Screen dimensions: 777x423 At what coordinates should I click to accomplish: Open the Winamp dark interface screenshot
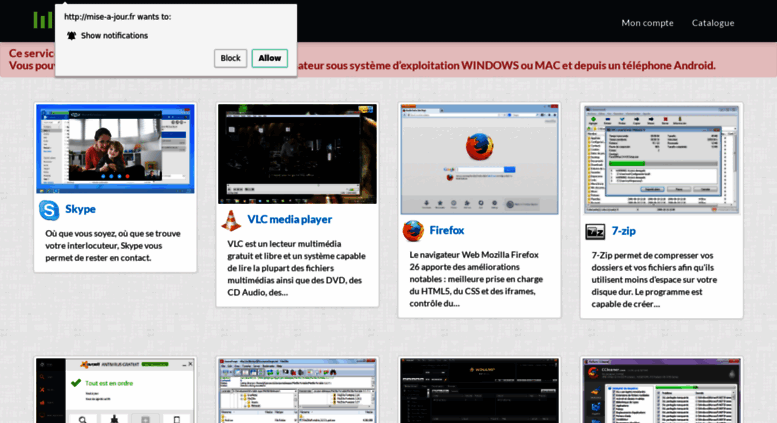click(x=480, y=391)
